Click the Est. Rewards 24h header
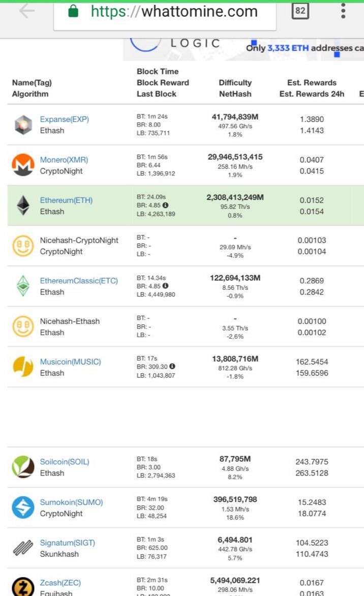 pos(312,94)
